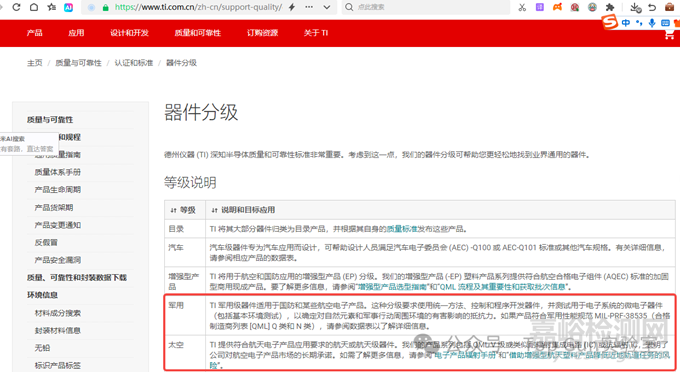Sort table by 说明和目标应用 column arrows
This screenshot has width=680, height=372.
[214, 210]
